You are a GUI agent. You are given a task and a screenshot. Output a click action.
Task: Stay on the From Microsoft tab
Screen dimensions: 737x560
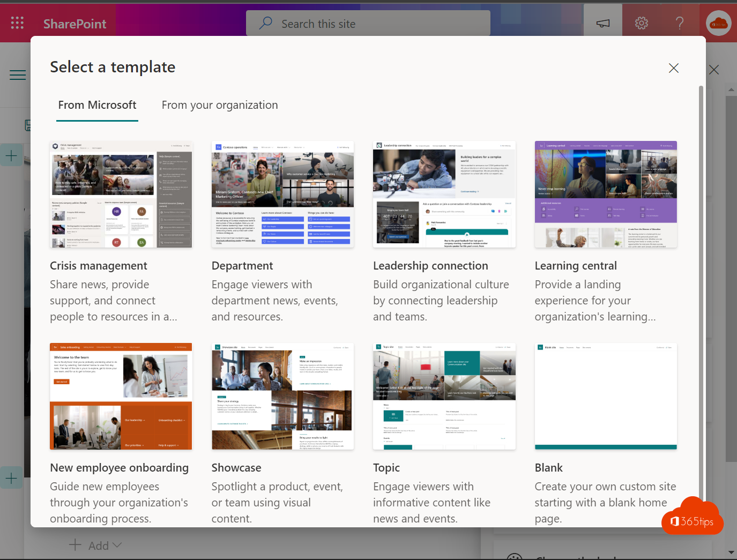point(97,105)
